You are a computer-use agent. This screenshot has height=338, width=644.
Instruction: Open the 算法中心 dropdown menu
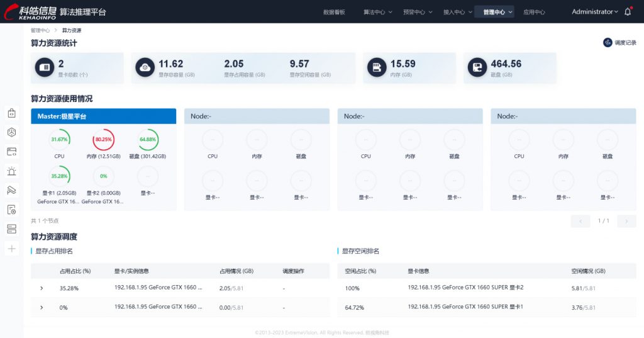pyautogui.click(x=377, y=12)
